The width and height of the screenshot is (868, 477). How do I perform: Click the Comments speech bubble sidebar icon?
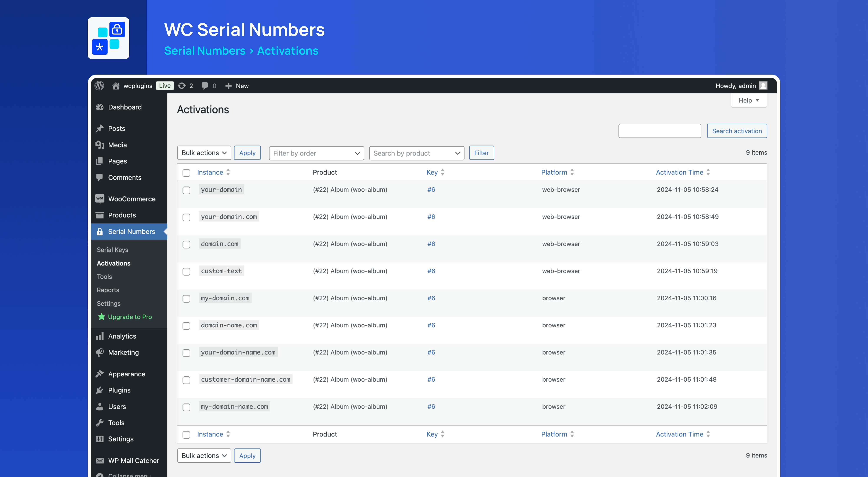coord(100,177)
